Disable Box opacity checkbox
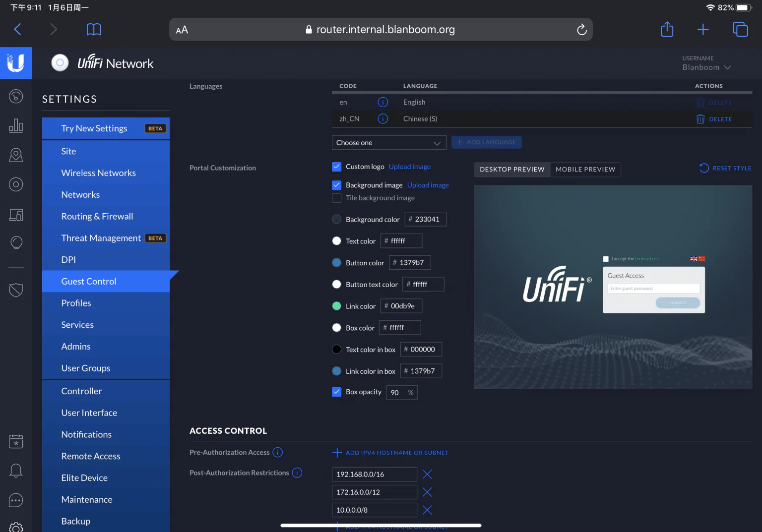Image resolution: width=762 pixels, height=532 pixels. coord(337,392)
